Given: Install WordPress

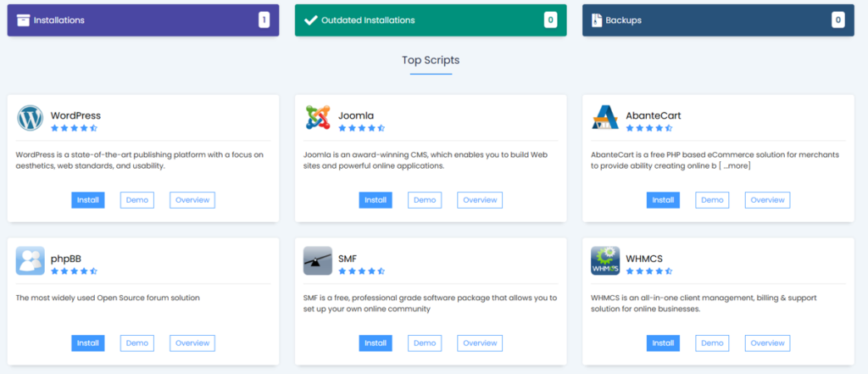Looking at the screenshot, I should pyautogui.click(x=88, y=200).
